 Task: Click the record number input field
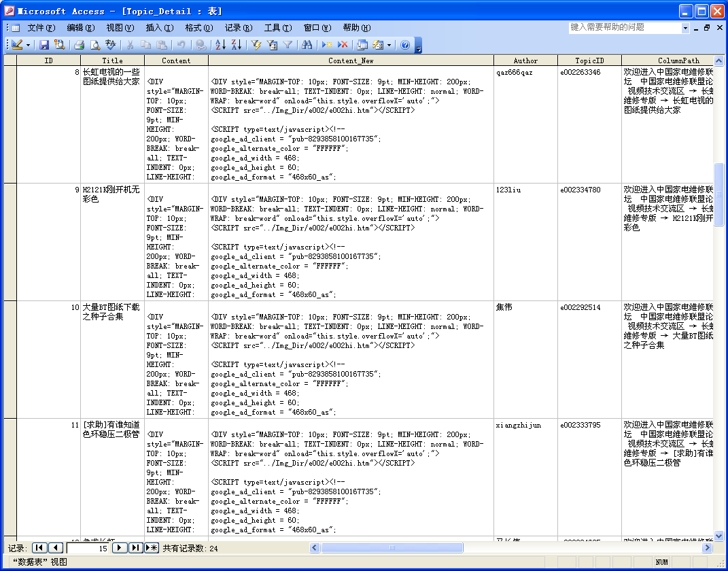pos(88,548)
